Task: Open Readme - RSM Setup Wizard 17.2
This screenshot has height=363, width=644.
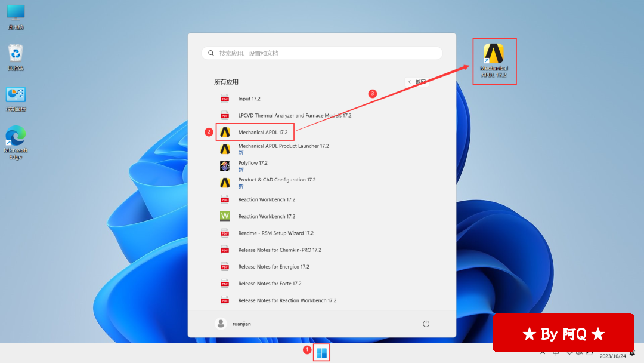Action: tap(275, 233)
